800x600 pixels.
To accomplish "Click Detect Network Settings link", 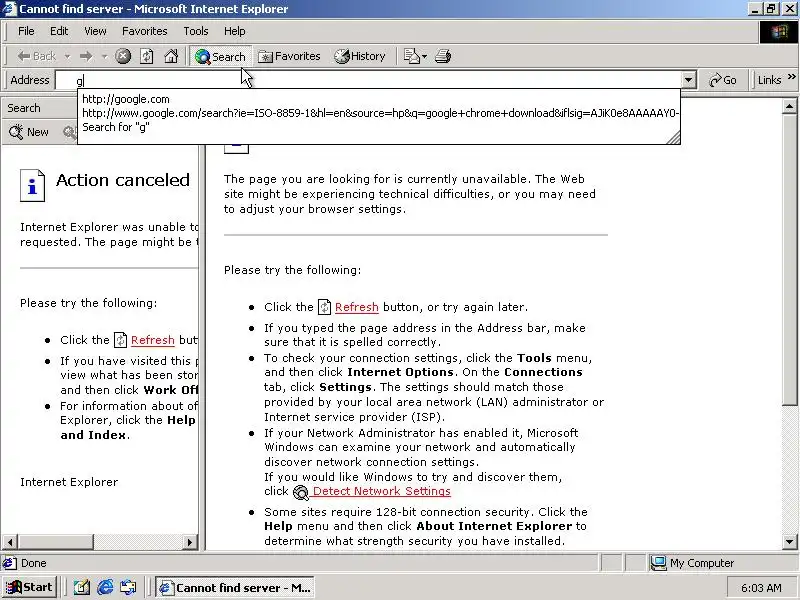I will [381, 491].
